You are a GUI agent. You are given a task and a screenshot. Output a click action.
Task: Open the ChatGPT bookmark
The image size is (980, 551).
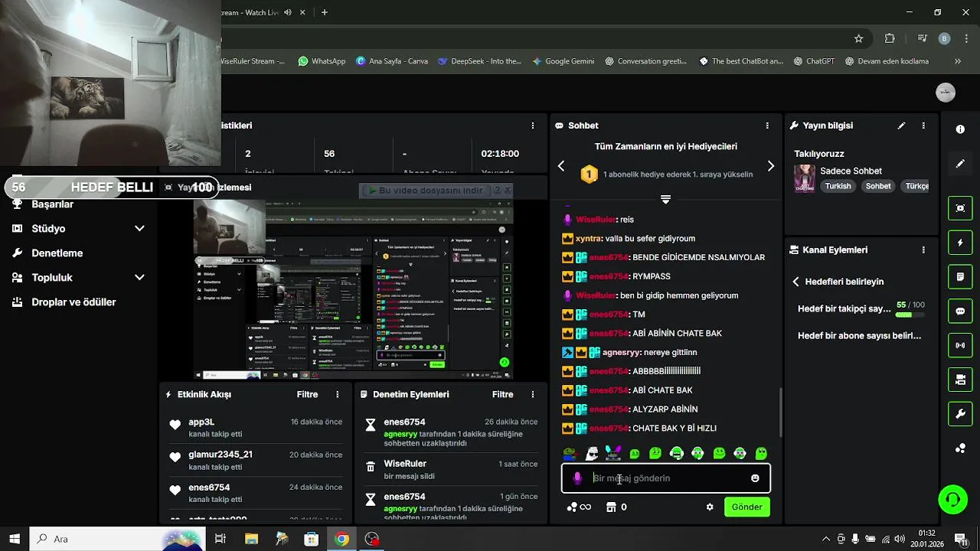814,61
